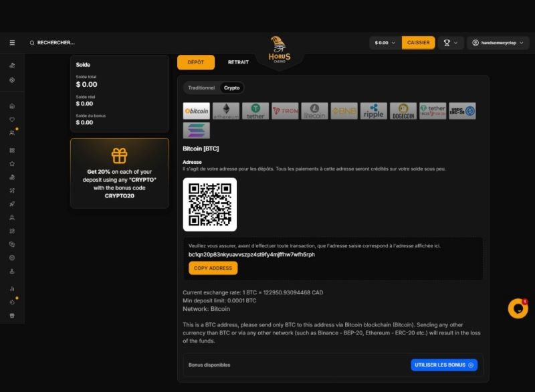Click the Min deposit limit text
Image resolution: width=535 pixels, height=392 pixels.
click(x=219, y=300)
